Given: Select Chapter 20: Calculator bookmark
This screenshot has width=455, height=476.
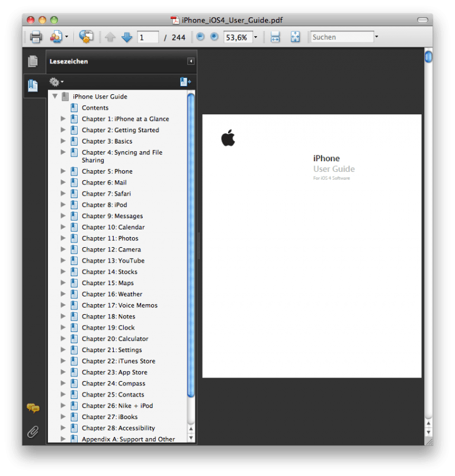Looking at the screenshot, I should (115, 339).
